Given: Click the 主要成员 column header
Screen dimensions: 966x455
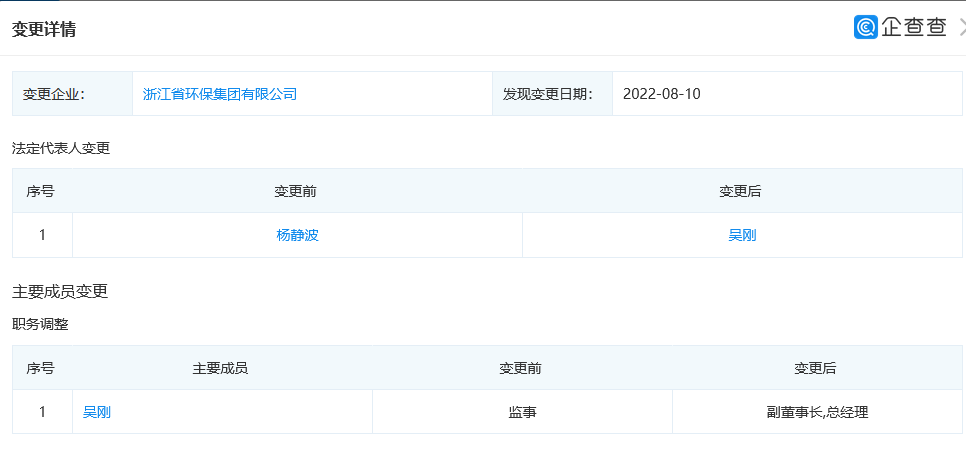Looking at the screenshot, I should 220,368.
